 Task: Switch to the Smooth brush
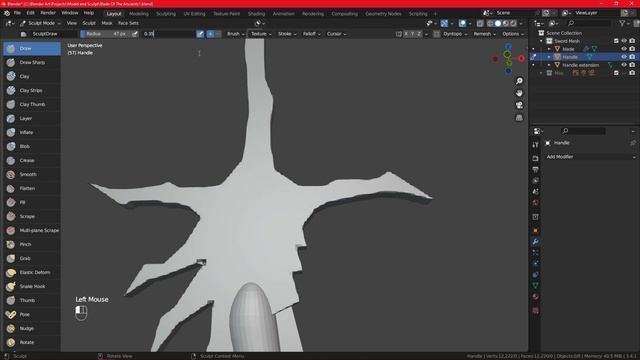click(32, 174)
